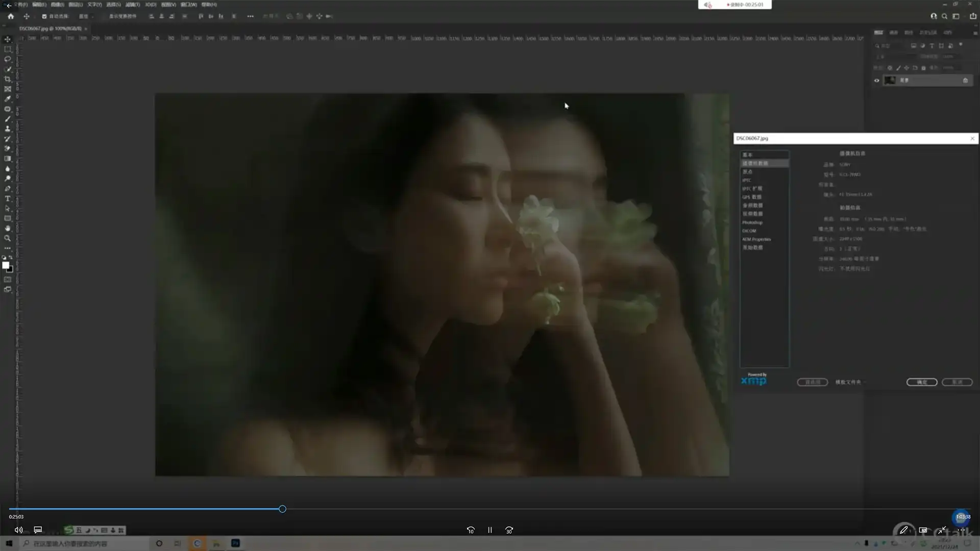The height and width of the screenshot is (551, 980).
Task: Hide the background layer via eye icon
Action: (876, 81)
